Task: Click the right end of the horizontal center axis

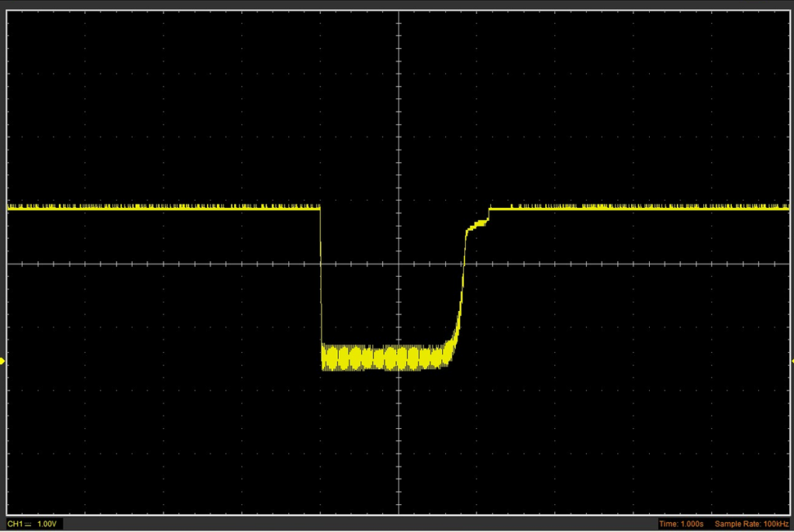Action: [786, 264]
